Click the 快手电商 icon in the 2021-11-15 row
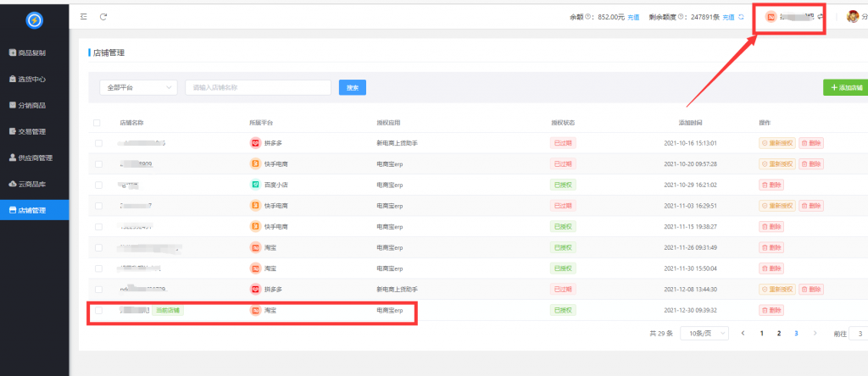This screenshot has width=868, height=376. coord(255,227)
